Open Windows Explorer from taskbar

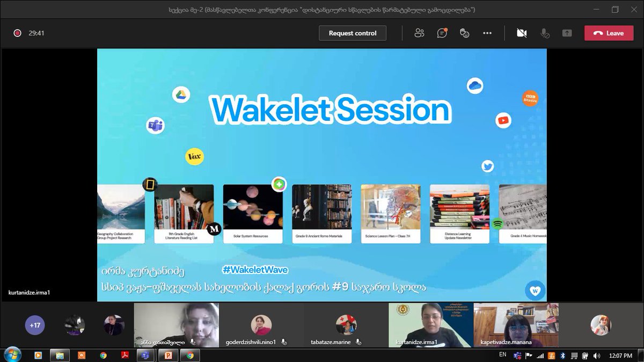click(61, 355)
